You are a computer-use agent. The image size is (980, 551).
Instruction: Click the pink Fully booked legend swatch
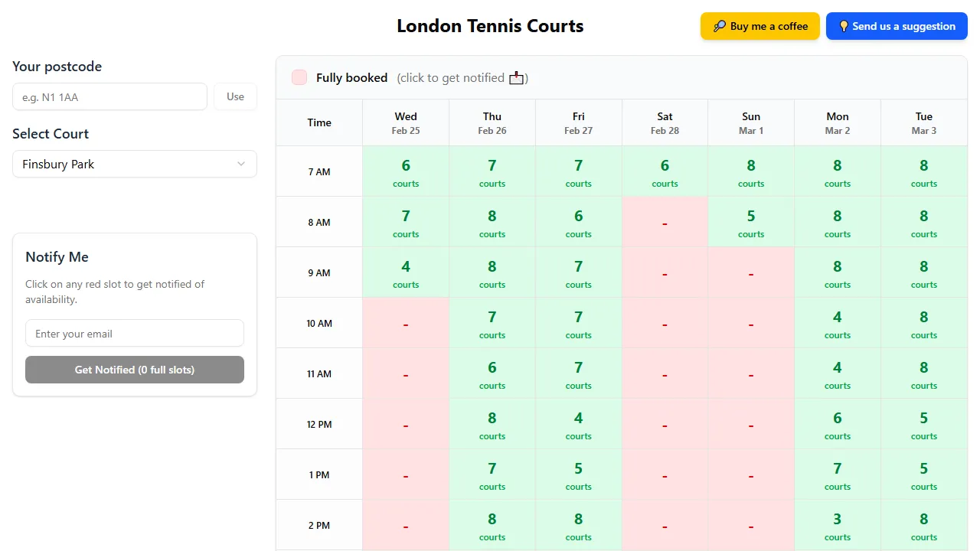coord(299,77)
